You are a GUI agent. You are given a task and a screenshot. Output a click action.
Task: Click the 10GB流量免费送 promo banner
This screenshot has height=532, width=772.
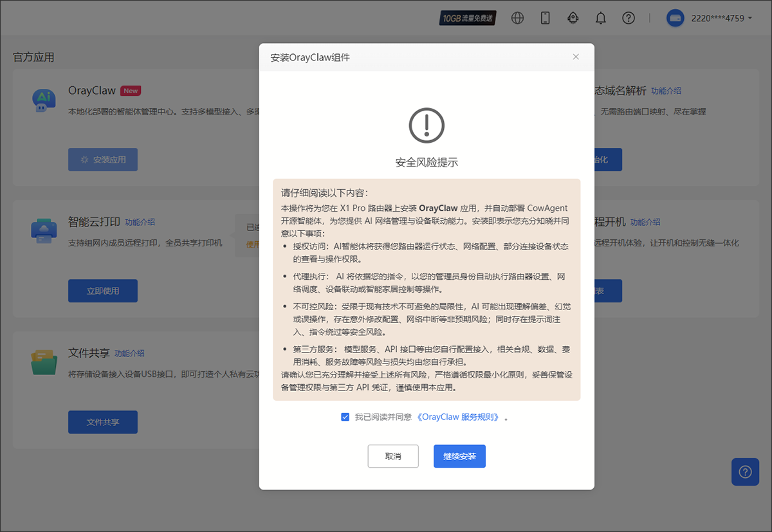click(468, 18)
